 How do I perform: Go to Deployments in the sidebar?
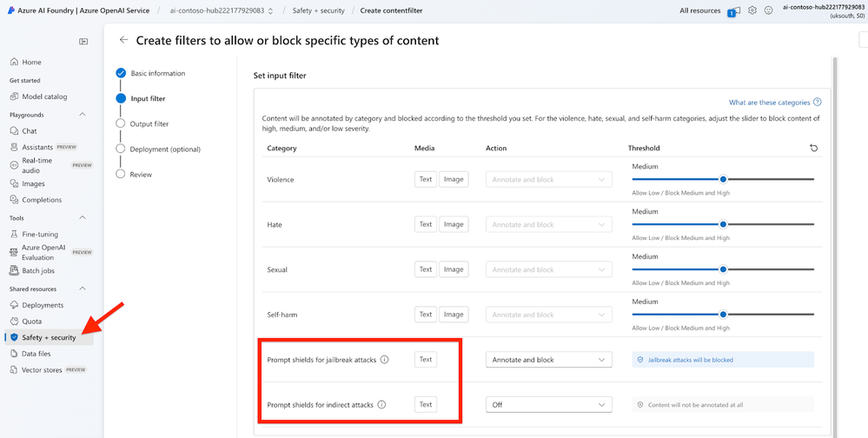43,305
